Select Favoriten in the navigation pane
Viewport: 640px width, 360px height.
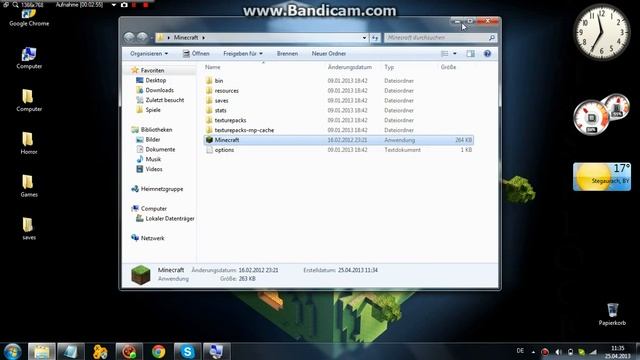152,70
